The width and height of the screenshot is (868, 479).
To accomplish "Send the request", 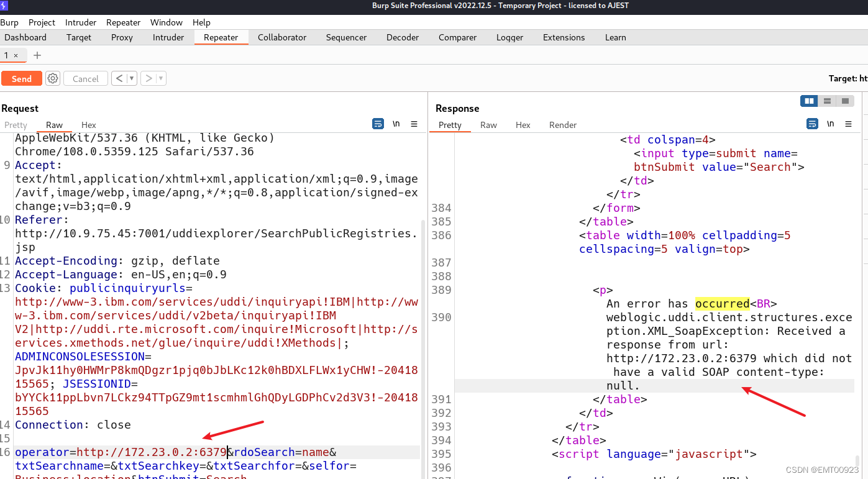I will click(21, 78).
